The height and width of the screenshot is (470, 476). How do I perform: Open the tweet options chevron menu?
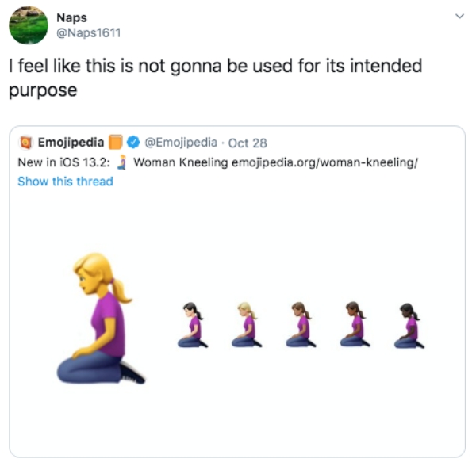point(459,16)
